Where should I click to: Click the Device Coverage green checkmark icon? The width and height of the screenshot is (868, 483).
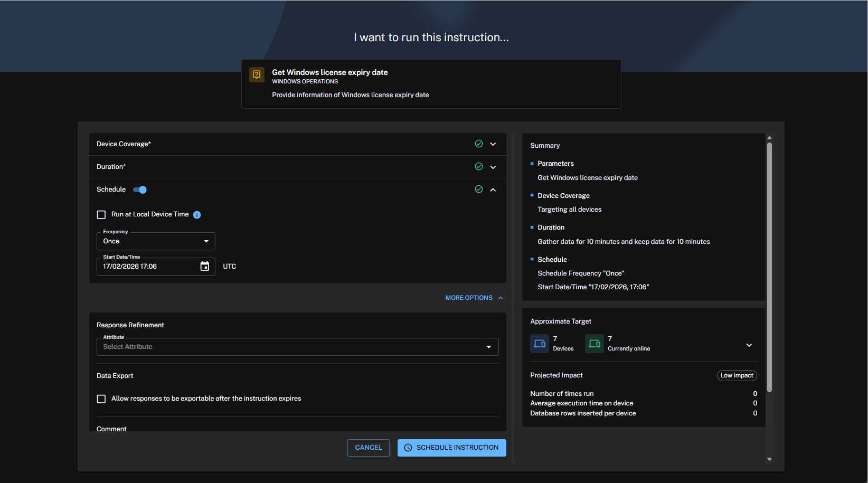479,144
